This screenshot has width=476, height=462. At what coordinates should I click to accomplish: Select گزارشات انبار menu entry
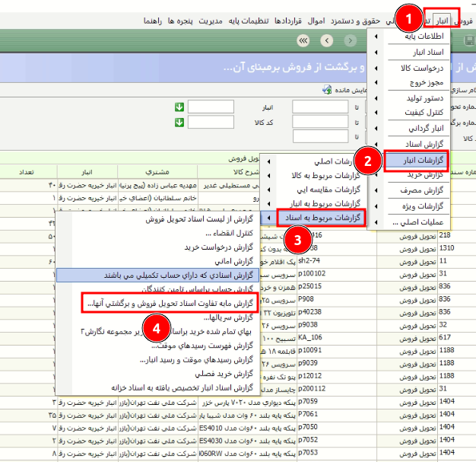click(416, 160)
